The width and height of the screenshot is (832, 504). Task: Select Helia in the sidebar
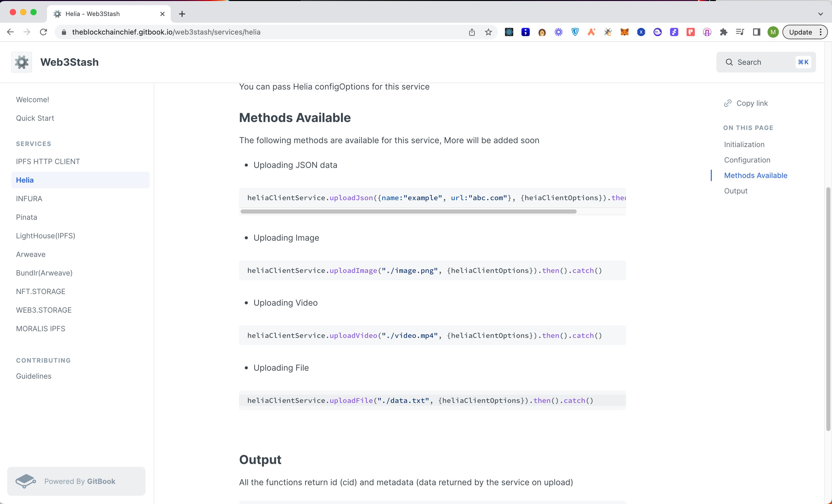[80, 180]
